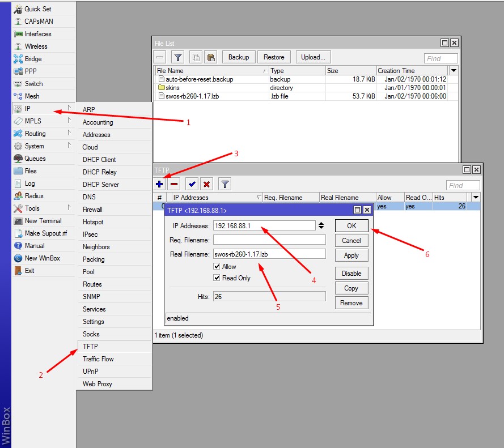Uncheck the Read Only checkbox
This screenshot has height=448, width=504.
click(217, 278)
